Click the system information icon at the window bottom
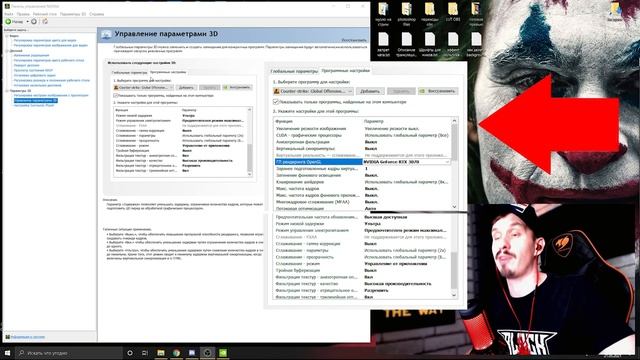This screenshot has width=640, height=360. [7, 337]
